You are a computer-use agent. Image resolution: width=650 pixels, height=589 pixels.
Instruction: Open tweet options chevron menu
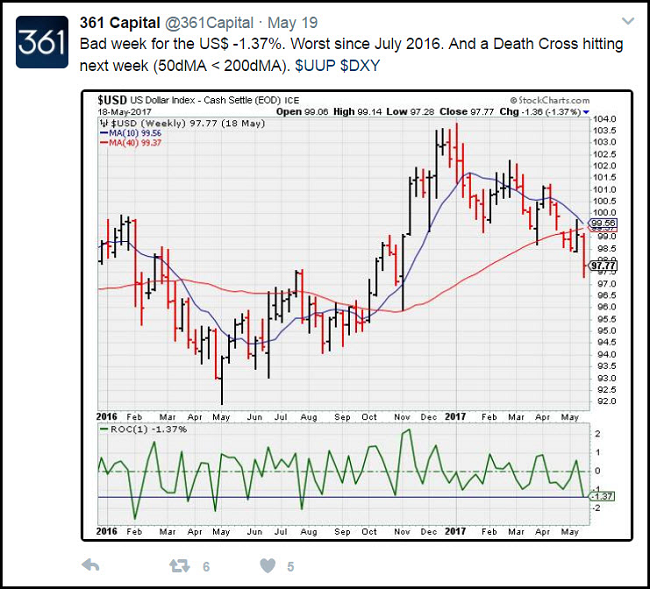(x=628, y=21)
